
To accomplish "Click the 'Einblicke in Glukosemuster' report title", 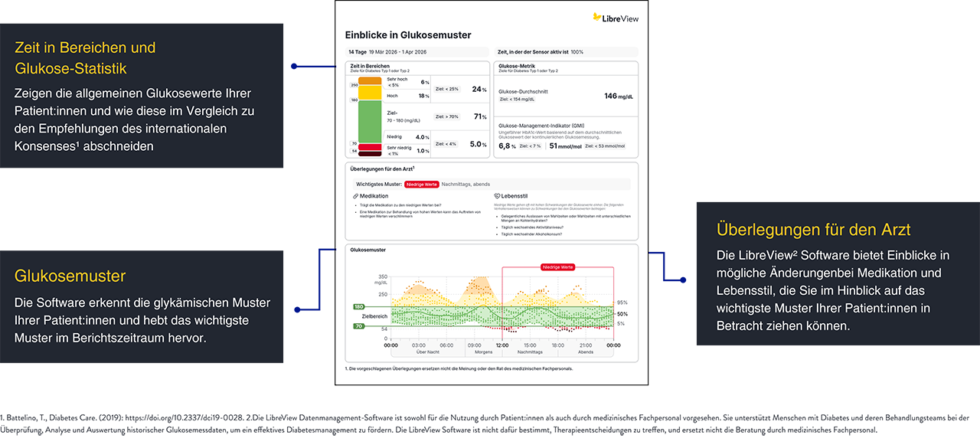I will point(408,35).
